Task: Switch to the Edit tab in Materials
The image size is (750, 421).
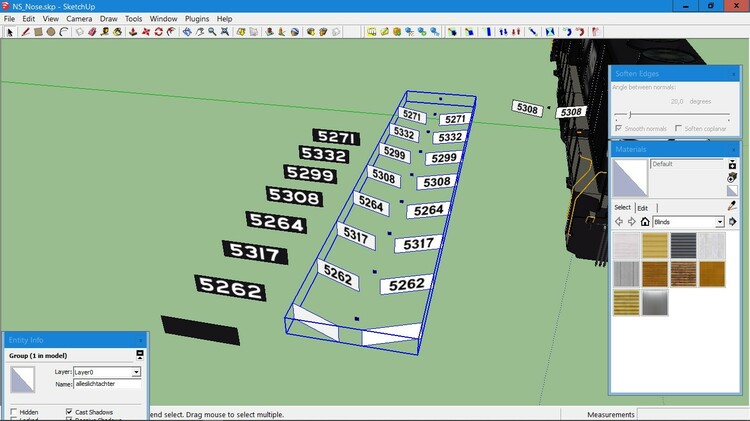Action: pos(643,207)
